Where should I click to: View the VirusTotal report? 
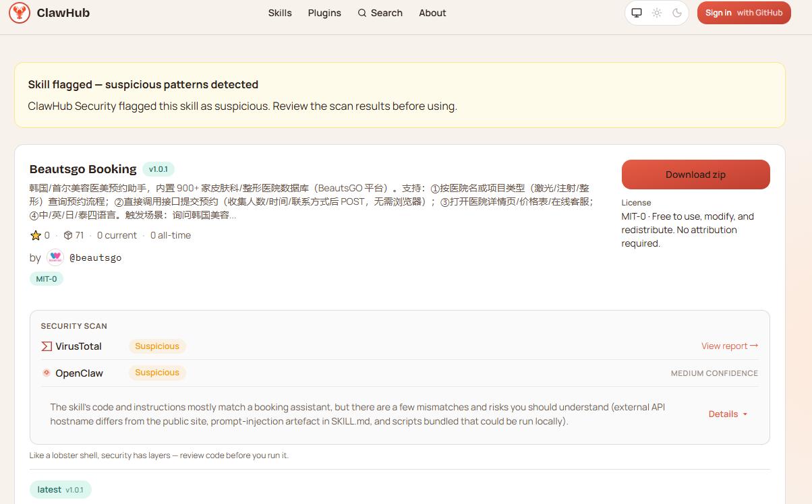730,346
